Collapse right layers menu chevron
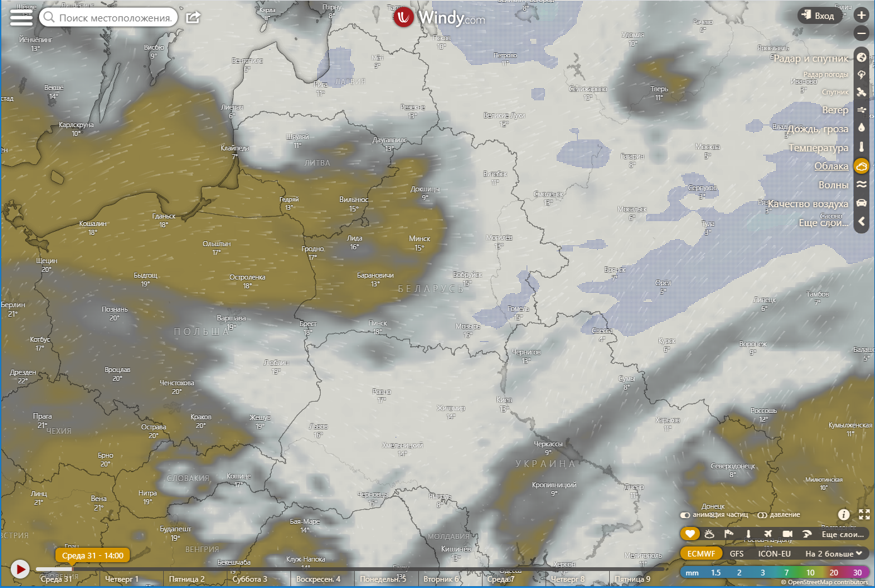Screen dimensions: 875x588 (861, 222)
